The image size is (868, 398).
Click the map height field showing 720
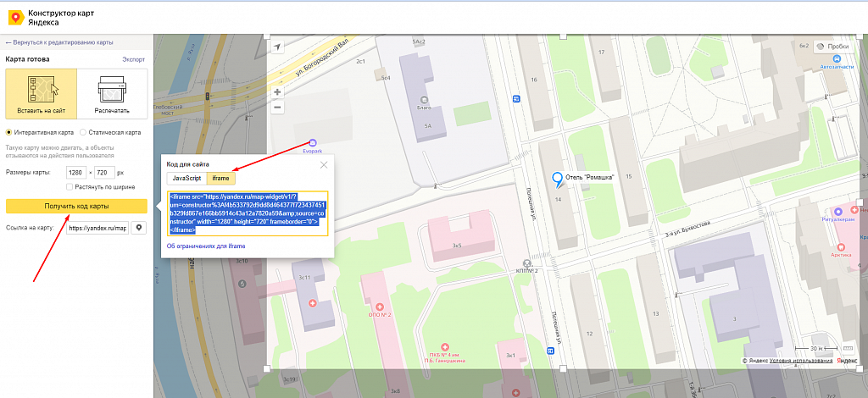click(x=104, y=173)
